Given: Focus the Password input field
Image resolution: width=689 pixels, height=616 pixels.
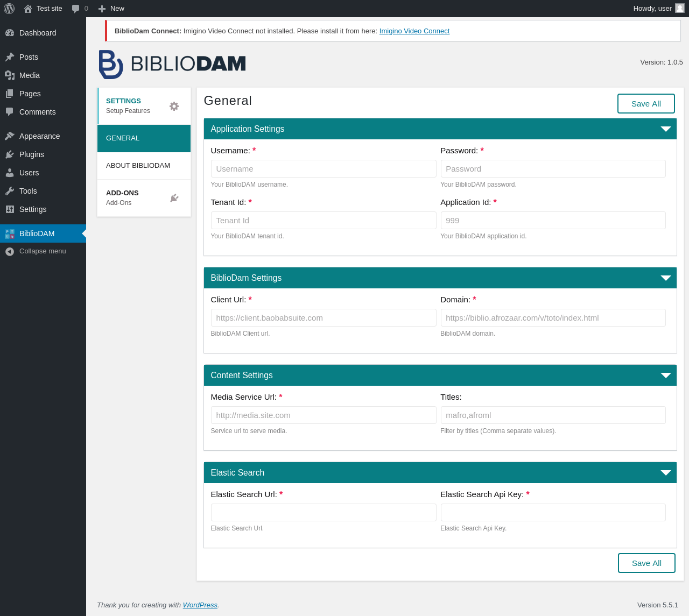Looking at the screenshot, I should click(553, 169).
